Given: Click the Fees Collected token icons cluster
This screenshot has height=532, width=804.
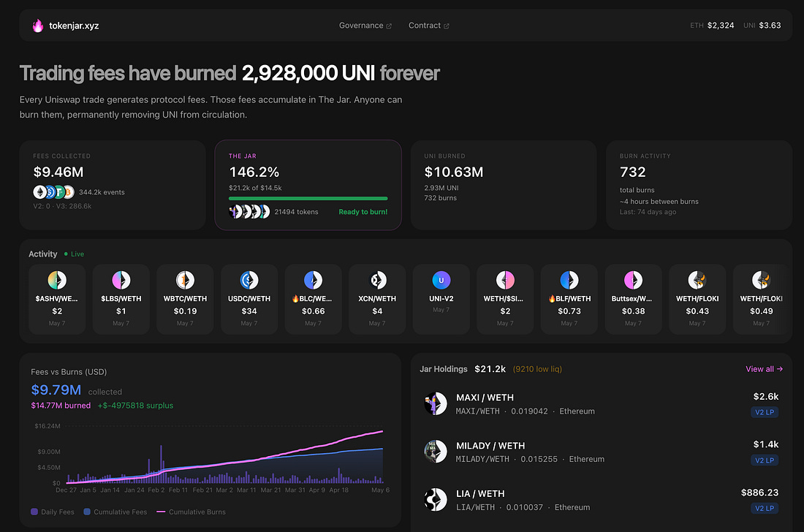Looking at the screenshot, I should point(54,192).
